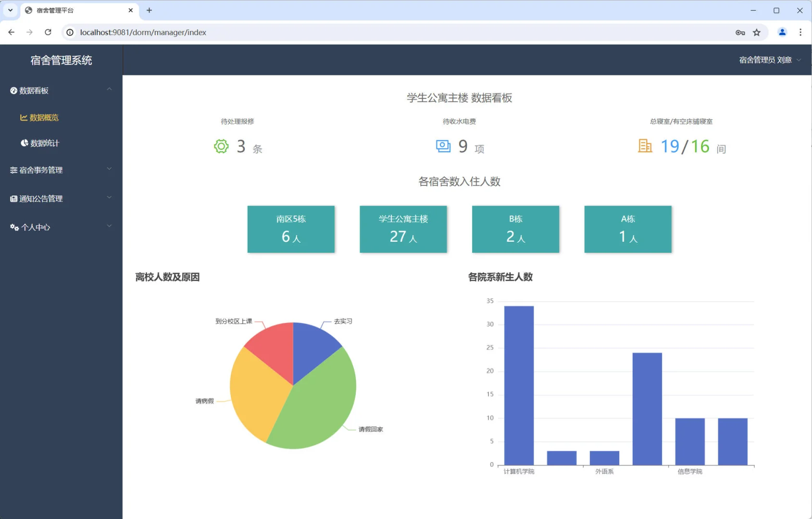
Task: Click the tallest 计算机学院 bar in chart
Action: (518, 384)
